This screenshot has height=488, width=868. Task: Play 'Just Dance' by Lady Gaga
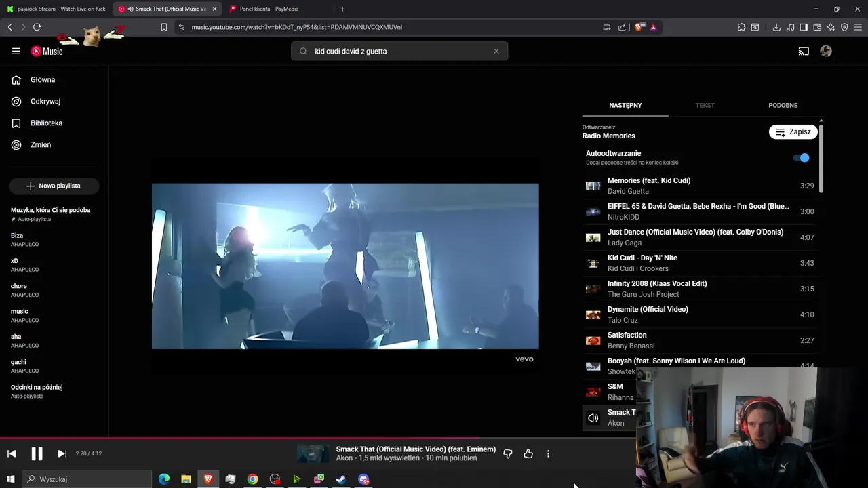click(x=700, y=237)
